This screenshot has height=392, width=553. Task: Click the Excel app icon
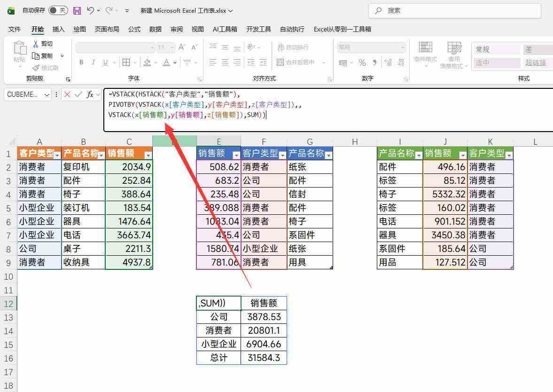point(11,11)
